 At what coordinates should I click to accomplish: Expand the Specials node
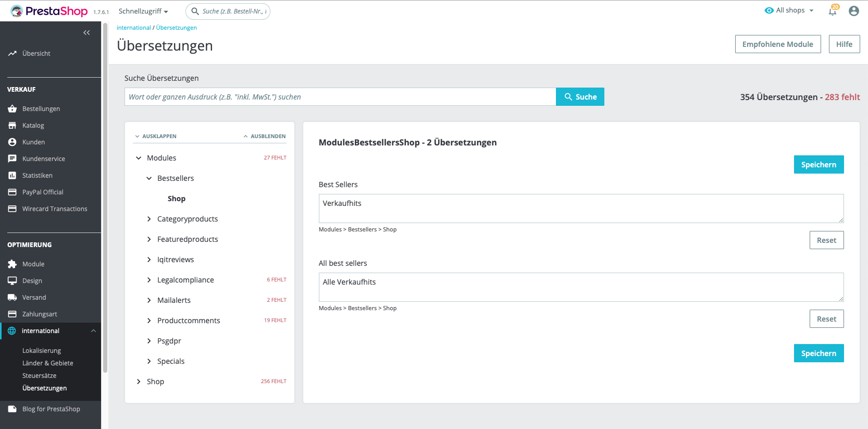tap(149, 361)
